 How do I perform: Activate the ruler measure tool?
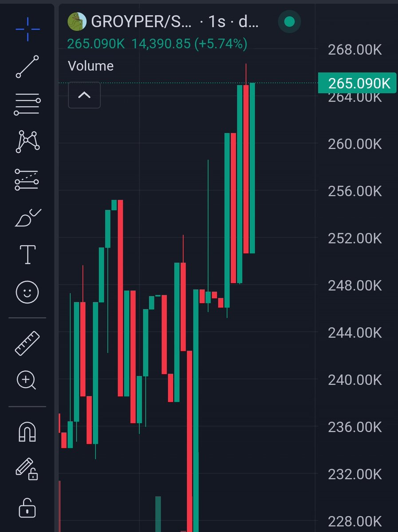point(28,343)
